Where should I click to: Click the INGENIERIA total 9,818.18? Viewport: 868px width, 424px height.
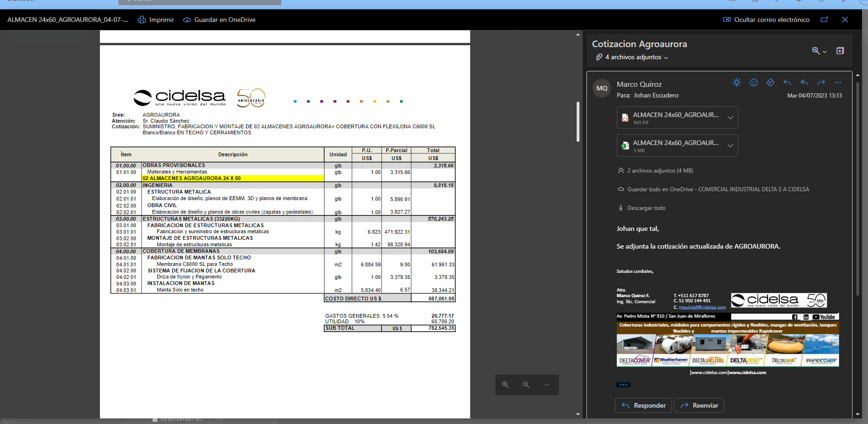[444, 185]
